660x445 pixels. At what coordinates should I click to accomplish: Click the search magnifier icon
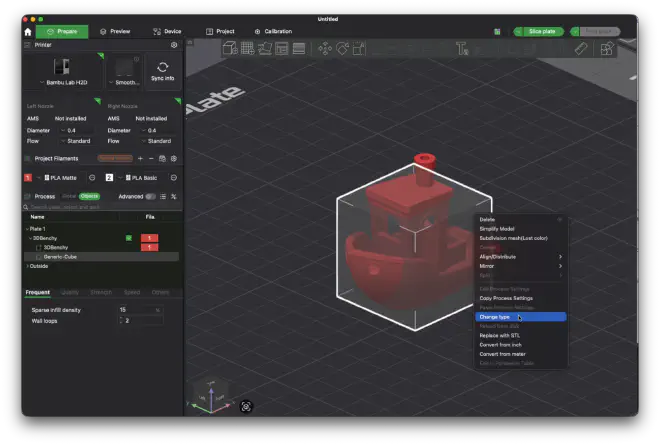[x=26, y=207]
